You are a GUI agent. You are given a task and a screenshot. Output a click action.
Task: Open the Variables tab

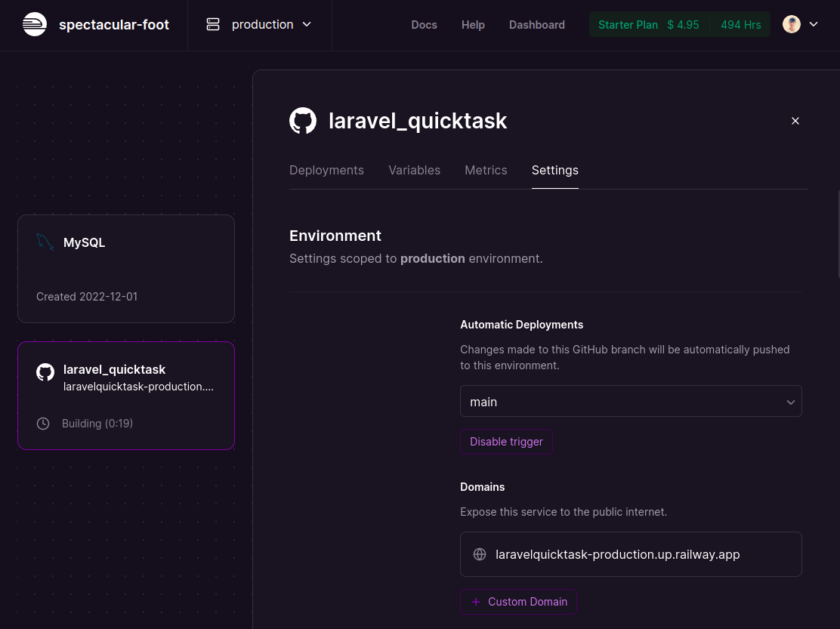click(x=414, y=170)
